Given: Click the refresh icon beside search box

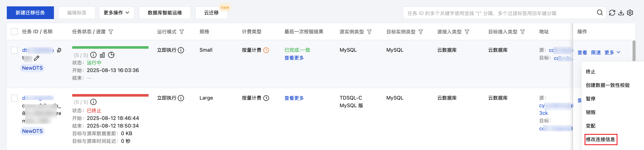Looking at the screenshot, I should (612, 13).
